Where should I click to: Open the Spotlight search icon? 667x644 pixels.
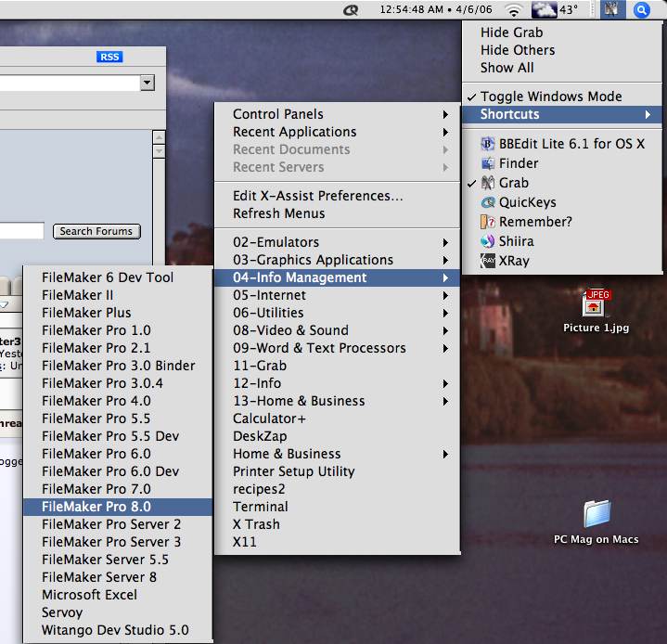[x=641, y=10]
